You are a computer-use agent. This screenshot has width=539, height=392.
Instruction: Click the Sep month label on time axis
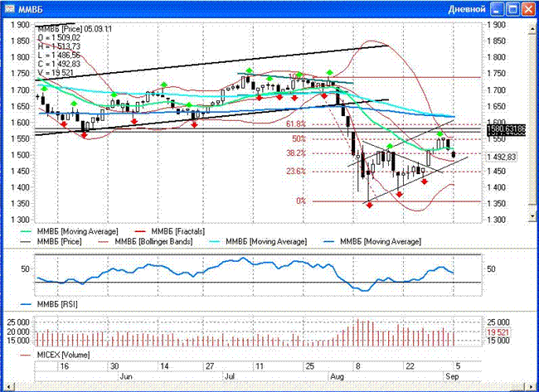pos(452,376)
